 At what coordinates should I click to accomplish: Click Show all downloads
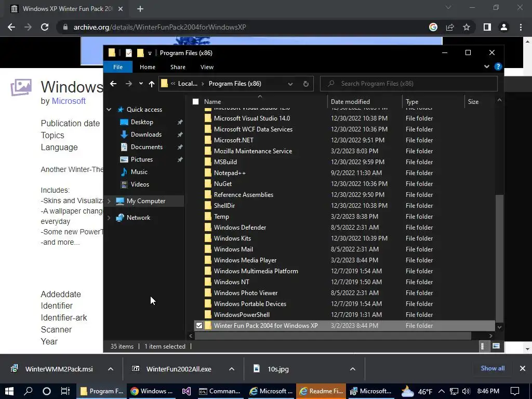[493, 368]
